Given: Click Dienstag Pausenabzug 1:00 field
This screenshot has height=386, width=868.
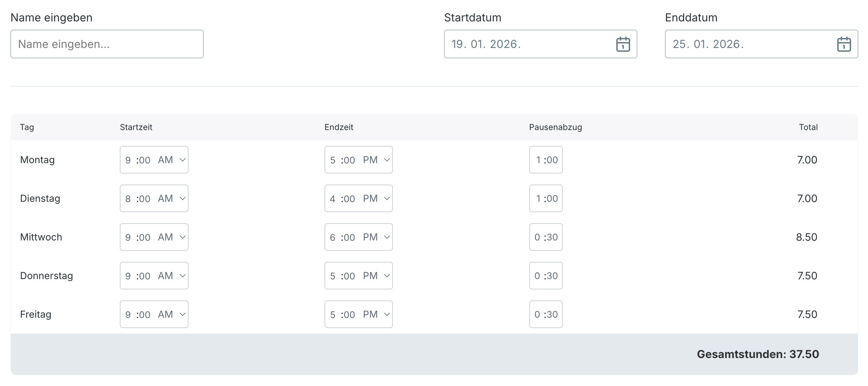Looking at the screenshot, I should point(546,198).
